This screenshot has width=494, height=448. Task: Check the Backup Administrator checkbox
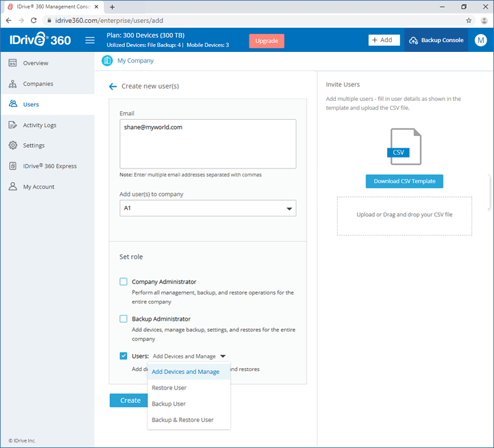tap(124, 318)
